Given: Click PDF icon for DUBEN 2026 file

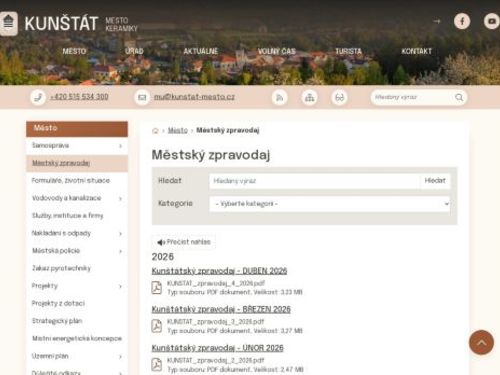Looking at the screenshot, I should (157, 288).
